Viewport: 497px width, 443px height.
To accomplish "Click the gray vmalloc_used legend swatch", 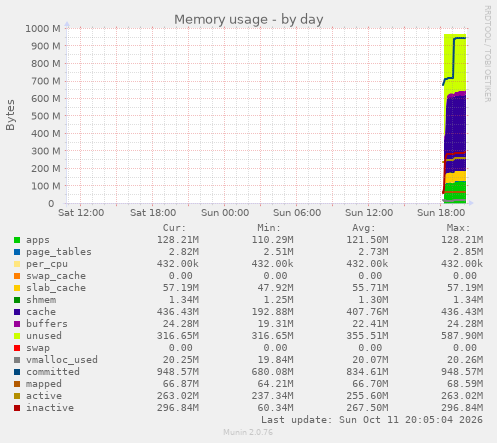I will 17,360.
